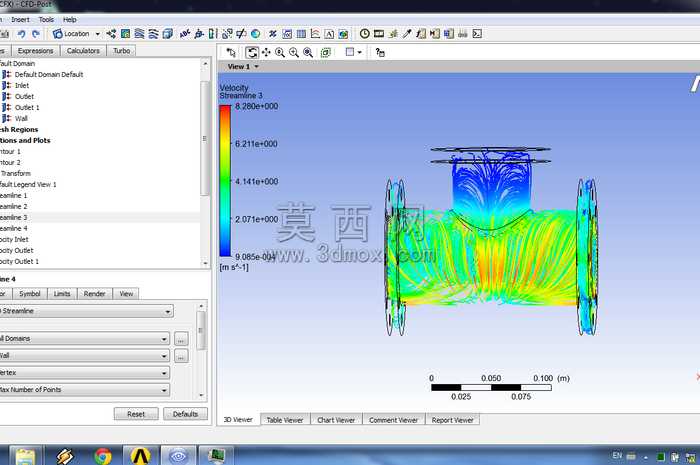Open Chrome from the taskbar
The image size is (700, 465).
(x=103, y=457)
